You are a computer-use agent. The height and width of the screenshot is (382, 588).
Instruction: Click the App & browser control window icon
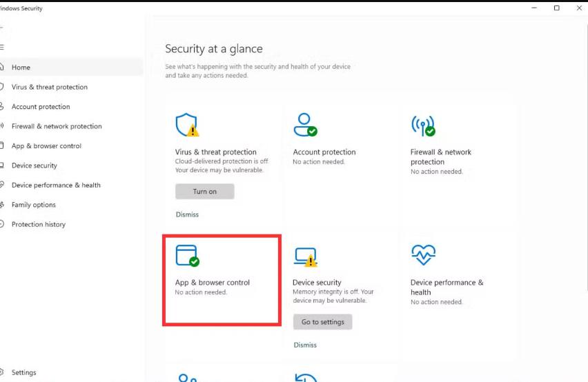pyautogui.click(x=187, y=255)
